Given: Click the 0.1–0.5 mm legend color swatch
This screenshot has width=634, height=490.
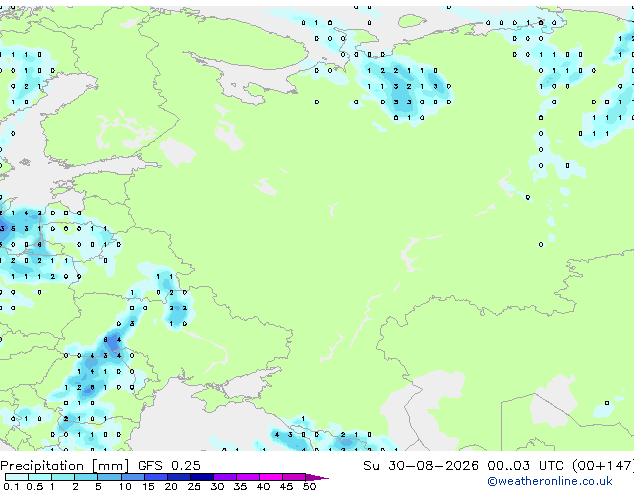Looking at the screenshot, I should [x=17, y=477].
